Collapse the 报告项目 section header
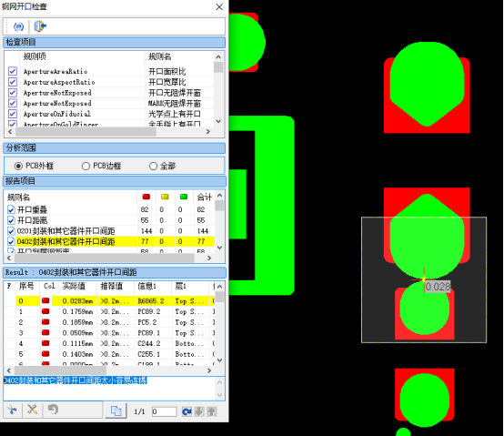Screen dimensions: 504x436 coord(114,181)
